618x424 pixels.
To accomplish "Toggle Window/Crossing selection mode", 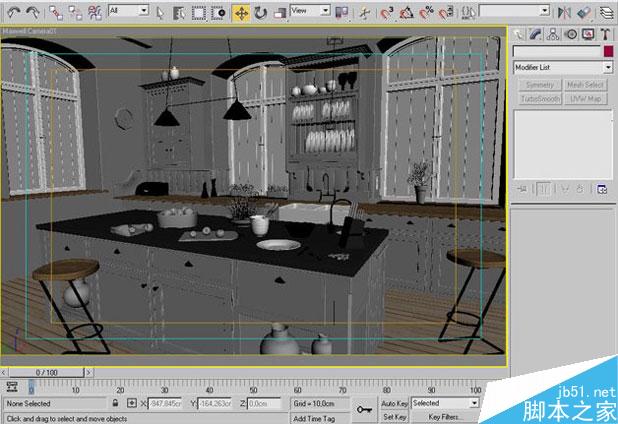I will point(218,13).
